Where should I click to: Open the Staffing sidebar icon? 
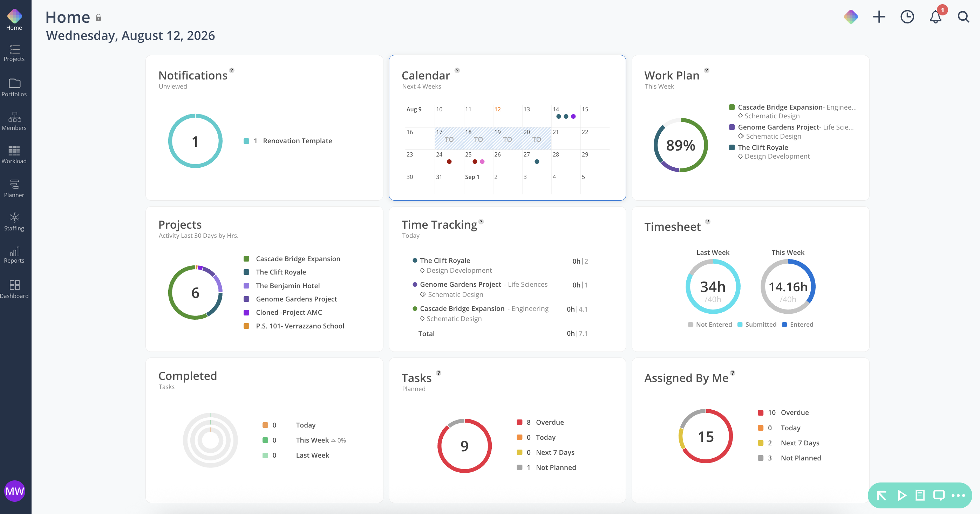[14, 222]
